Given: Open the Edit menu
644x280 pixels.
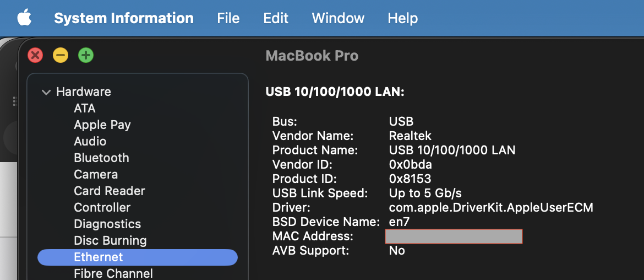Looking at the screenshot, I should (276, 18).
